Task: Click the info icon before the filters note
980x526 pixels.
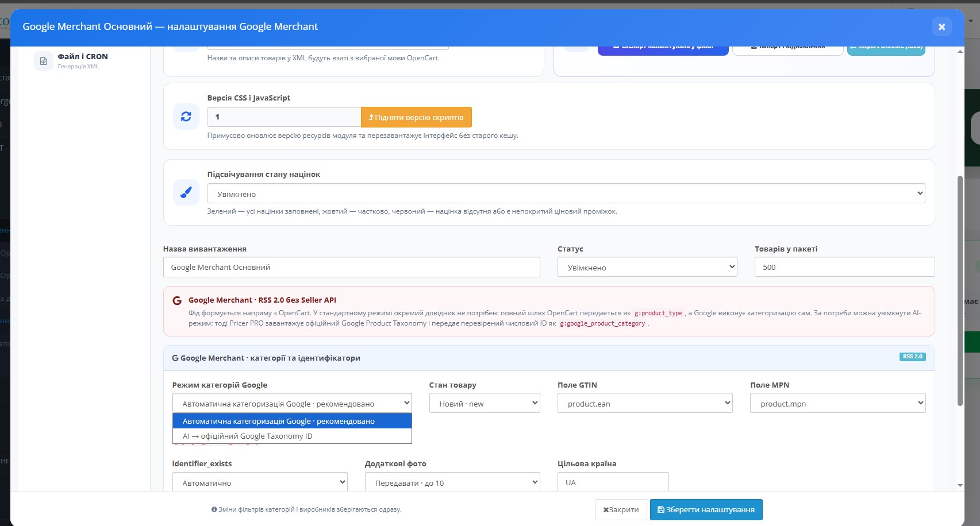Action: 214,509
